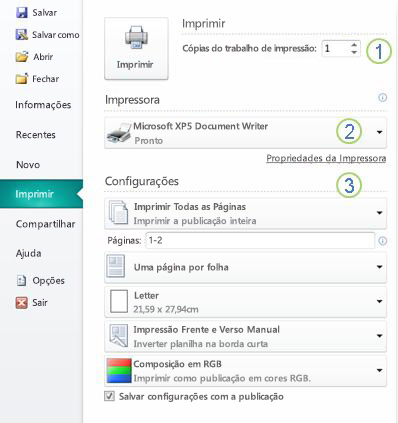The height and width of the screenshot is (423, 398).
Task: Click the printer icon on Imprimir button
Action: (x=136, y=38)
